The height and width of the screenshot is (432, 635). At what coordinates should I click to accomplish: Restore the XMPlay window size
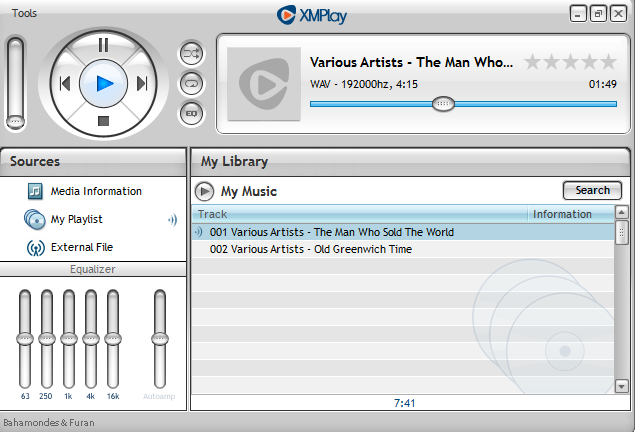(x=598, y=14)
